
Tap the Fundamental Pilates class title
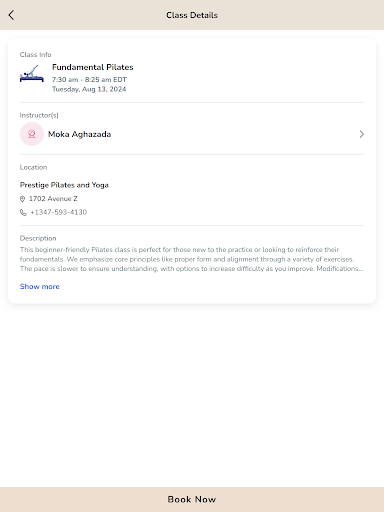pyautogui.click(x=93, y=67)
